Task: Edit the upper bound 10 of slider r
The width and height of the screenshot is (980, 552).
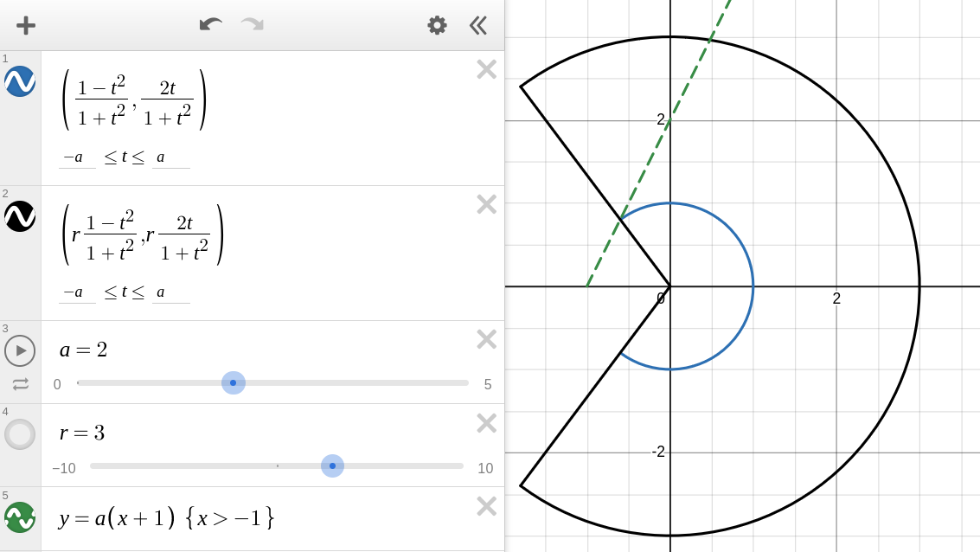Action: click(x=485, y=468)
